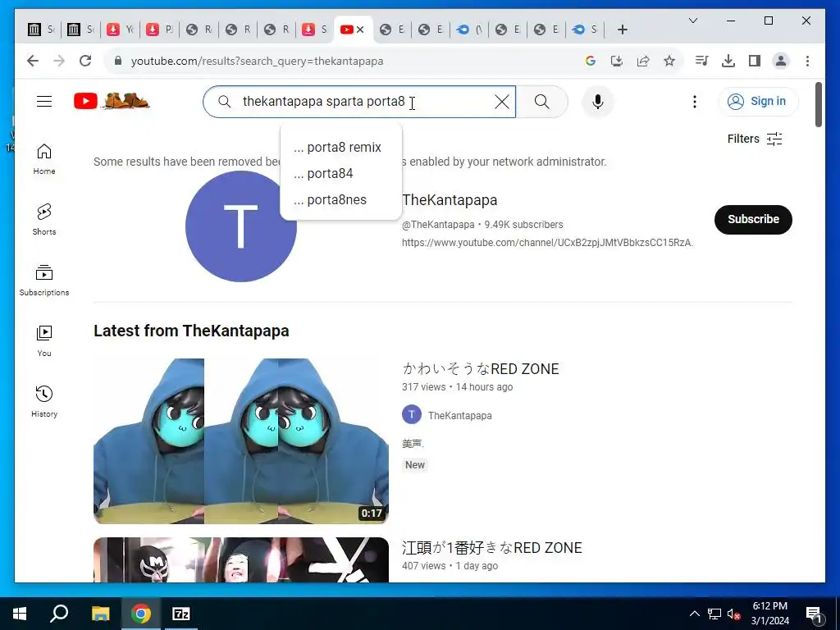This screenshot has height=630, width=840.
Task: Open the Filters panel
Action: (x=755, y=139)
